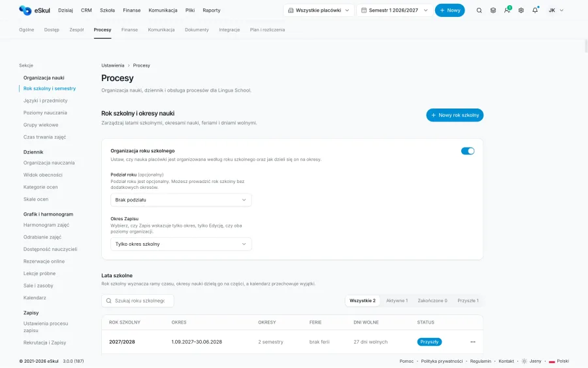Toggle Organizacja roku szkolnego switch
588x368 pixels.
pos(468,151)
